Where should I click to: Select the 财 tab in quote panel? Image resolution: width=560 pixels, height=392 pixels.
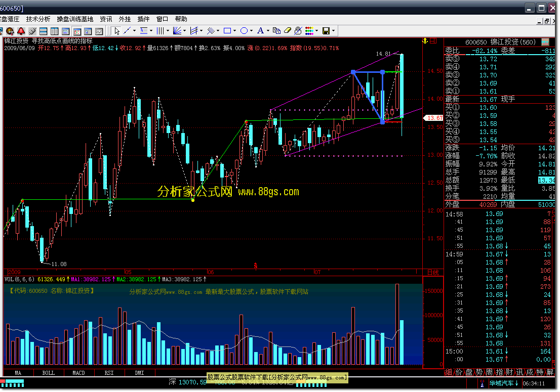pos(509,372)
